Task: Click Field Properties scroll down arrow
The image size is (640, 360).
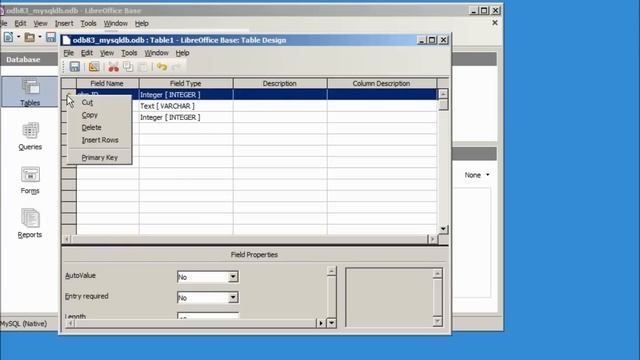Action: [x=331, y=323]
